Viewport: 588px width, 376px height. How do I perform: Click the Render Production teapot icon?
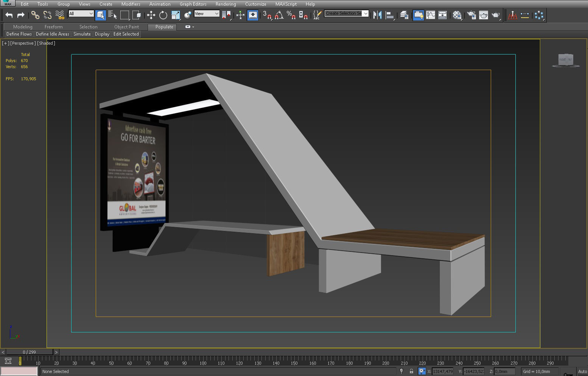point(496,15)
